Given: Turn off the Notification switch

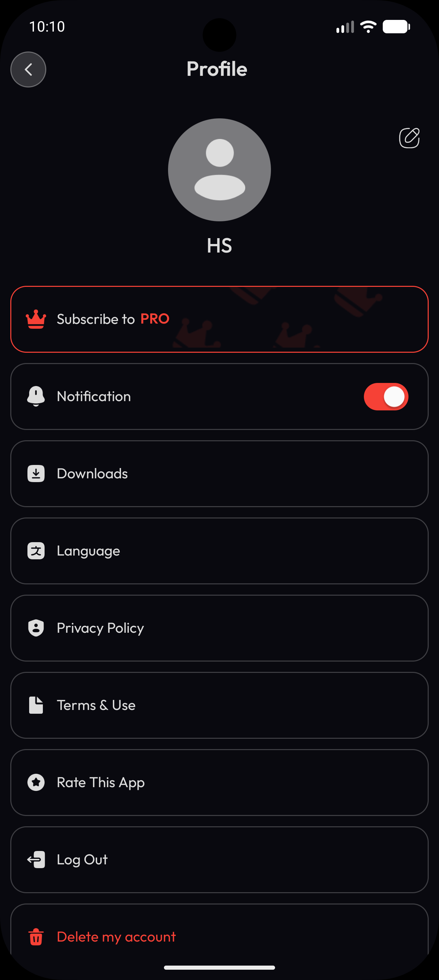Looking at the screenshot, I should click(386, 396).
